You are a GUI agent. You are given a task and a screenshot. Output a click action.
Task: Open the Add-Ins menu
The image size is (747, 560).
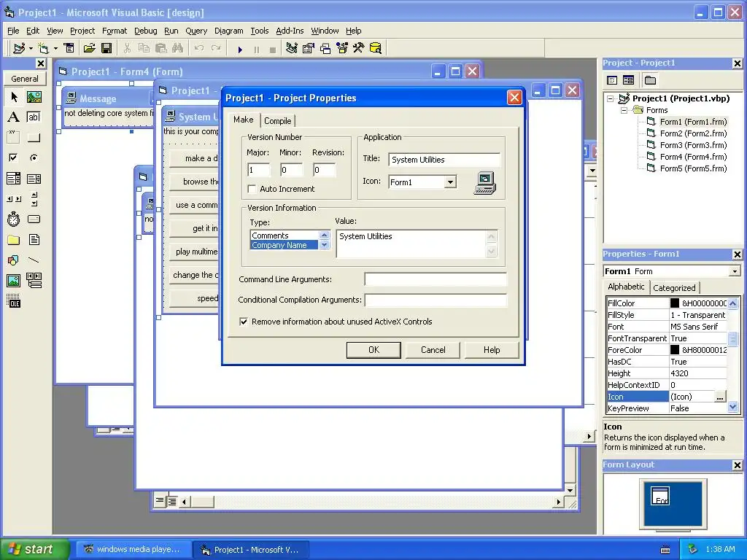coord(290,31)
